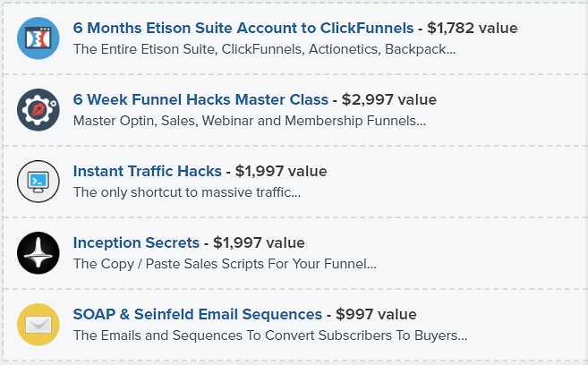Click the $1,782 value text
Screen dimensions: 588x365
473,28
